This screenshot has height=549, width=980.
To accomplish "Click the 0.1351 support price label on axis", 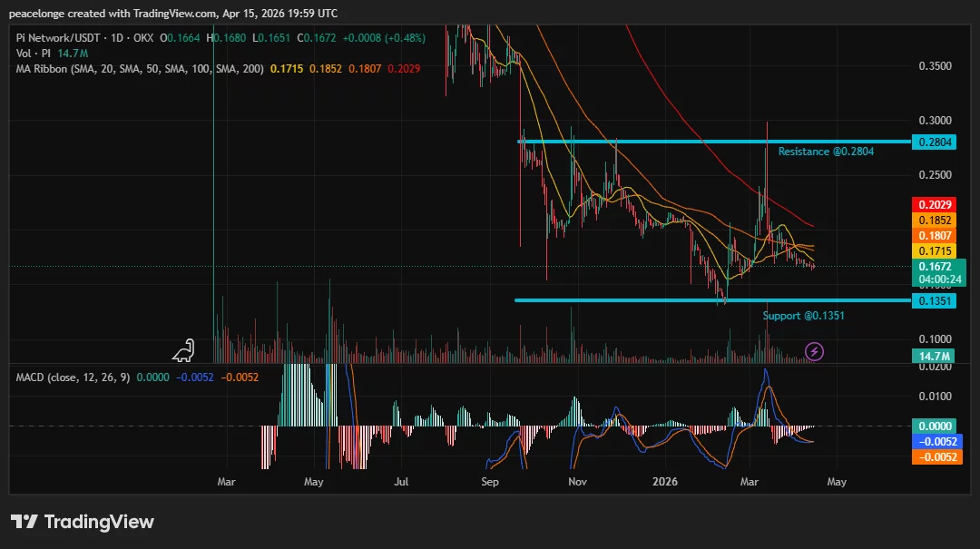I will 935,300.
